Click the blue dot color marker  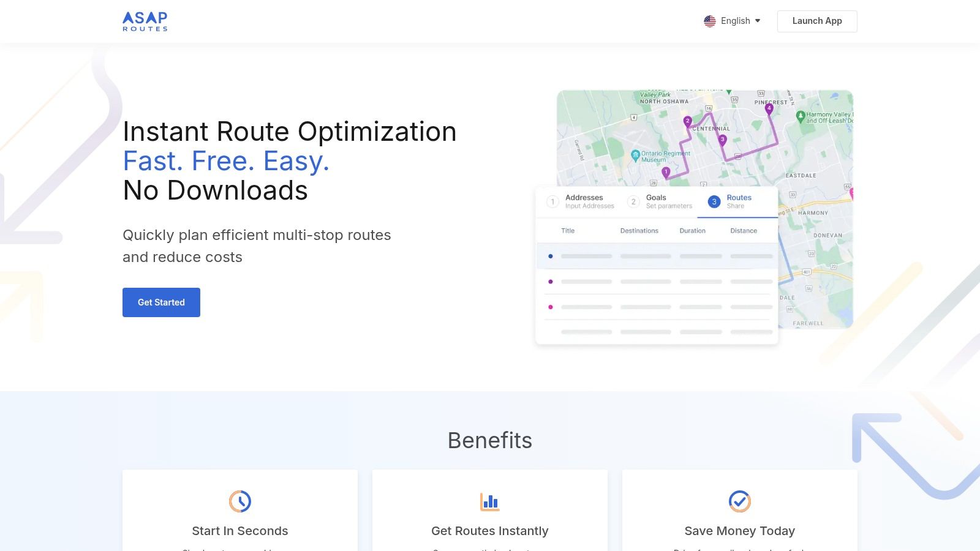(x=551, y=256)
